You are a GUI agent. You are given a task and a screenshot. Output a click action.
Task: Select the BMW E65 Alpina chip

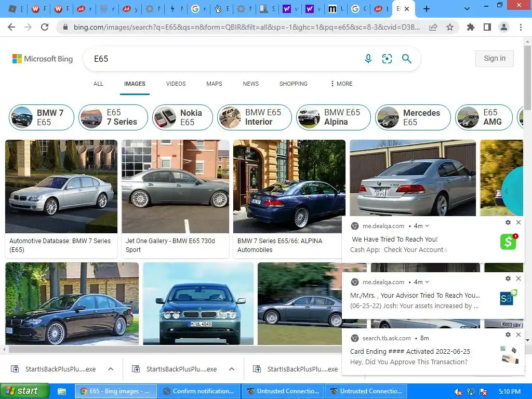[333, 117]
